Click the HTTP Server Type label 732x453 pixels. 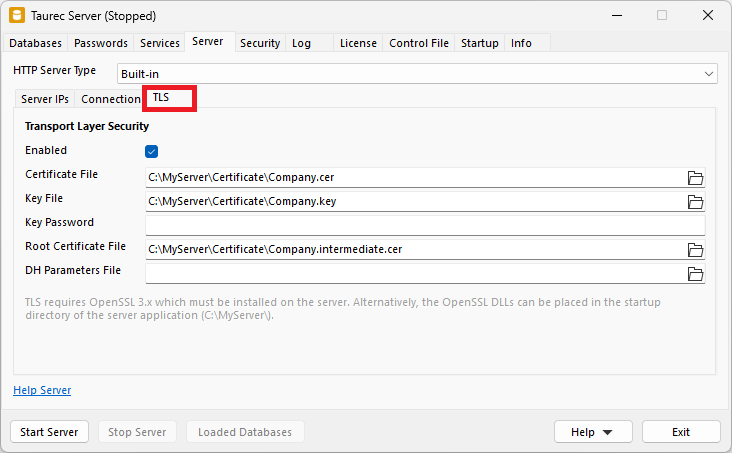pyautogui.click(x=55, y=70)
